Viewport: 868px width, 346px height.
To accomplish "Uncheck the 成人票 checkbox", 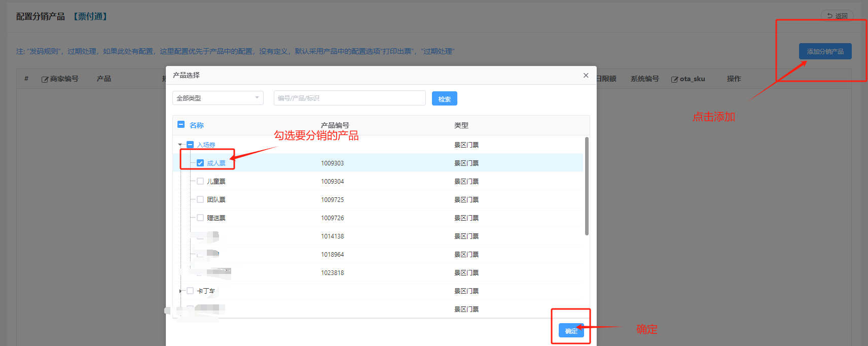I will [200, 163].
